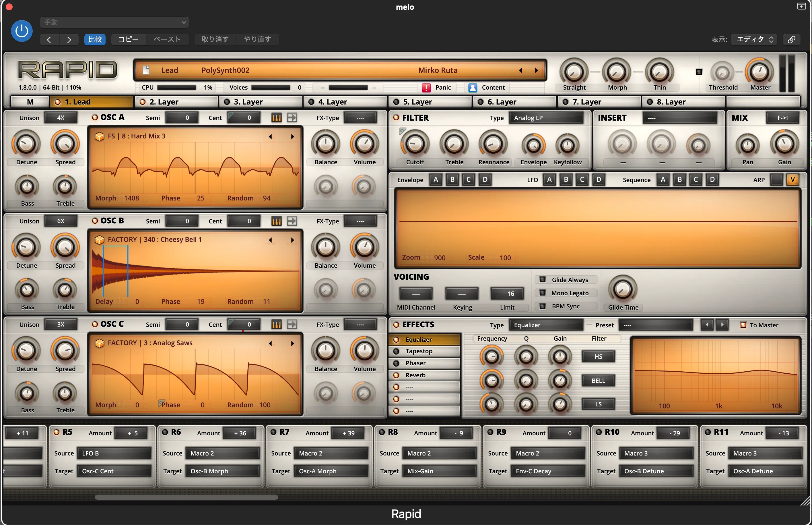Select LFO tab B
Image resolution: width=812 pixels, height=525 pixels.
pos(566,180)
